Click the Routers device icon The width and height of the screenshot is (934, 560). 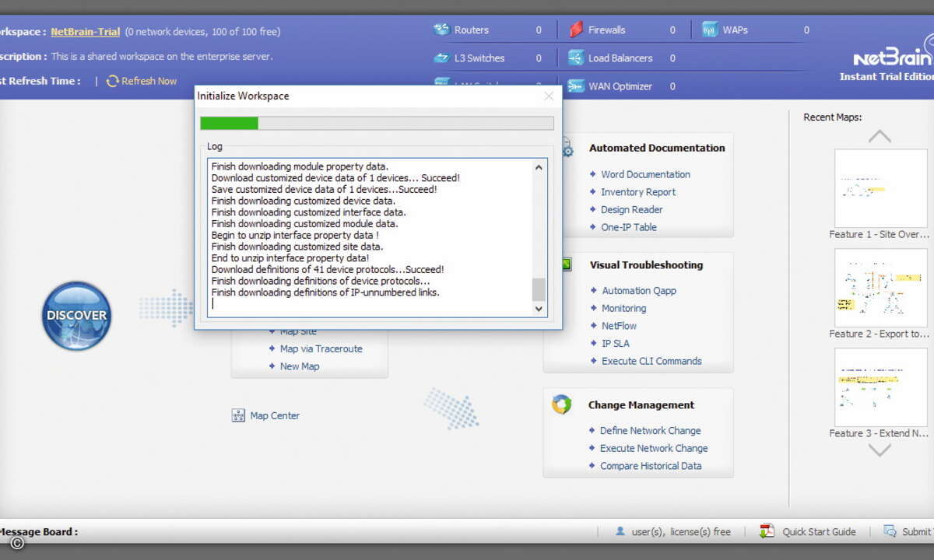click(x=442, y=30)
